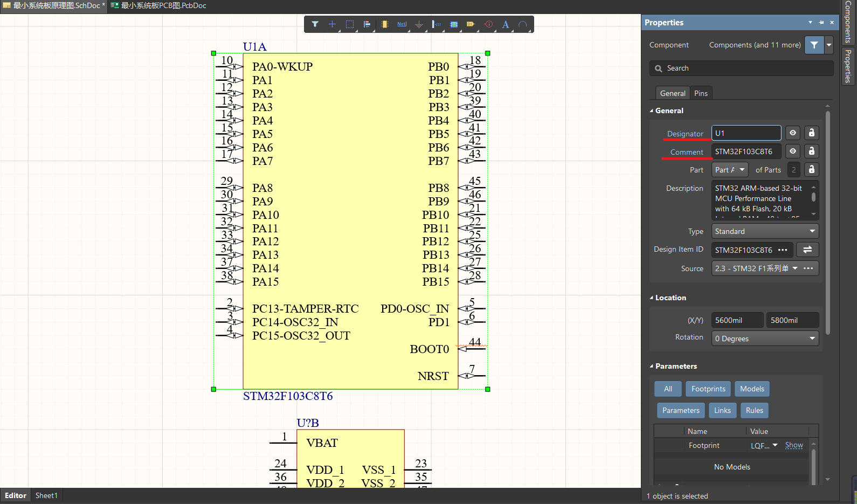Toggle the Designator lock button

[x=811, y=133]
